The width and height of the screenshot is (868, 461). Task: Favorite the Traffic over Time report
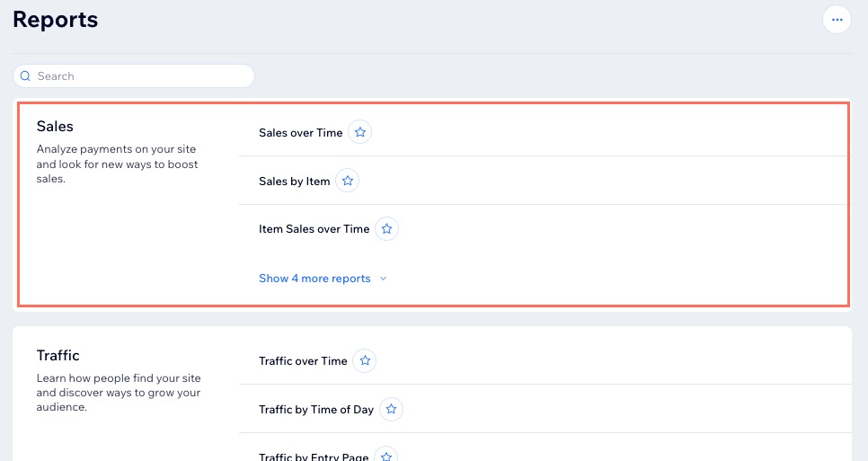364,361
